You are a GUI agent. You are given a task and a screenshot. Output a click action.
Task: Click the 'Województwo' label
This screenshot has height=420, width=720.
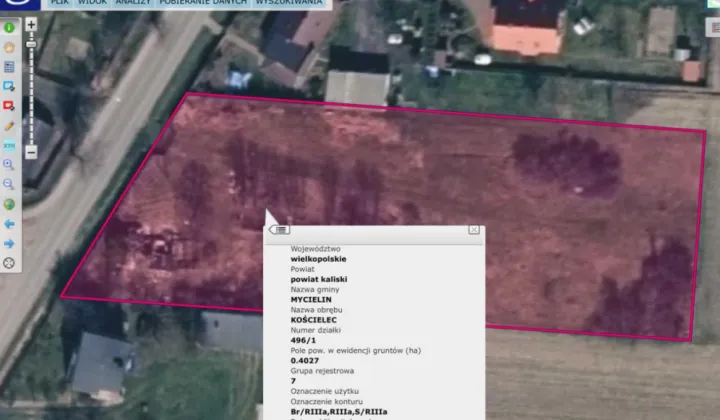(x=315, y=249)
